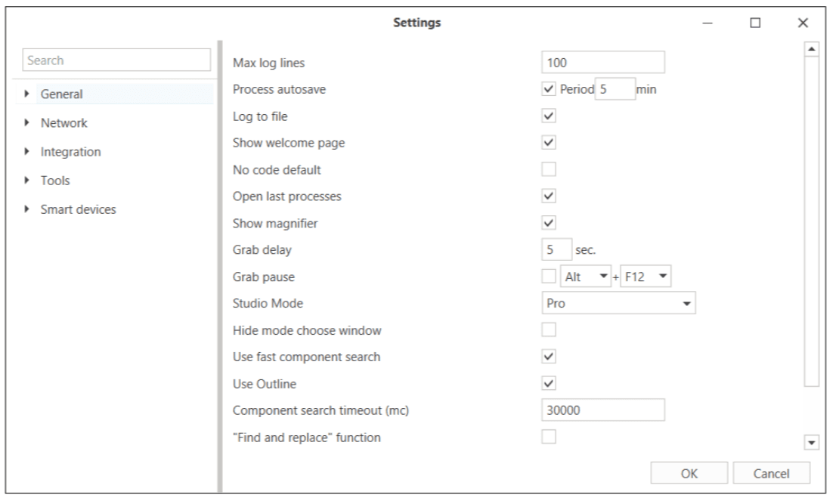The height and width of the screenshot is (504, 836).
Task: Click the Component search timeout field
Action: click(x=603, y=410)
